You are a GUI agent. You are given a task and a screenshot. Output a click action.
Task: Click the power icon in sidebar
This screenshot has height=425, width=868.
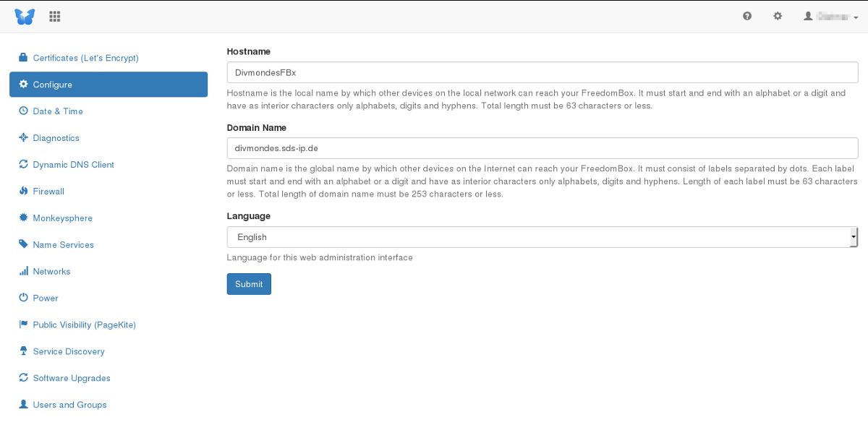click(x=23, y=298)
